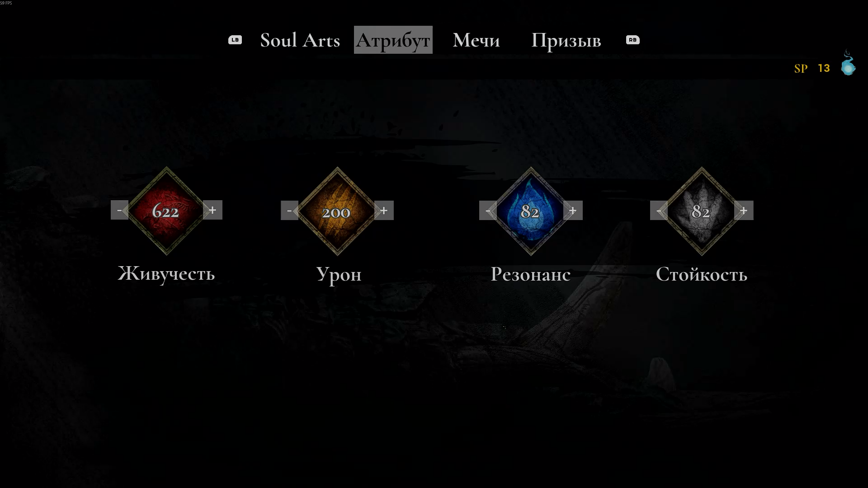Viewport: 868px width, 488px height.
Task: Decrease Стойкость with the minus button
Action: pyautogui.click(x=659, y=211)
